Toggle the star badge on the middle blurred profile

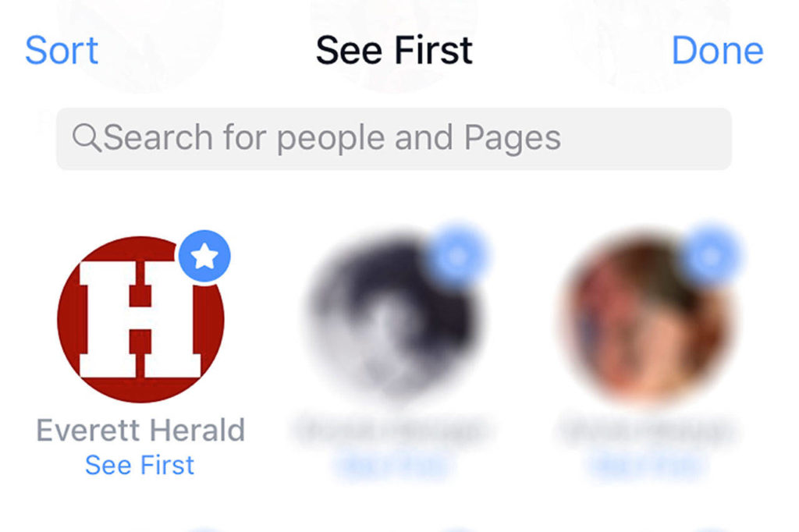[x=457, y=256]
